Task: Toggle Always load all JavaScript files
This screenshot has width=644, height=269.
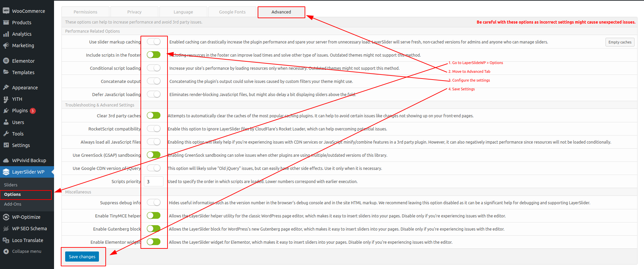Action: [x=154, y=142]
